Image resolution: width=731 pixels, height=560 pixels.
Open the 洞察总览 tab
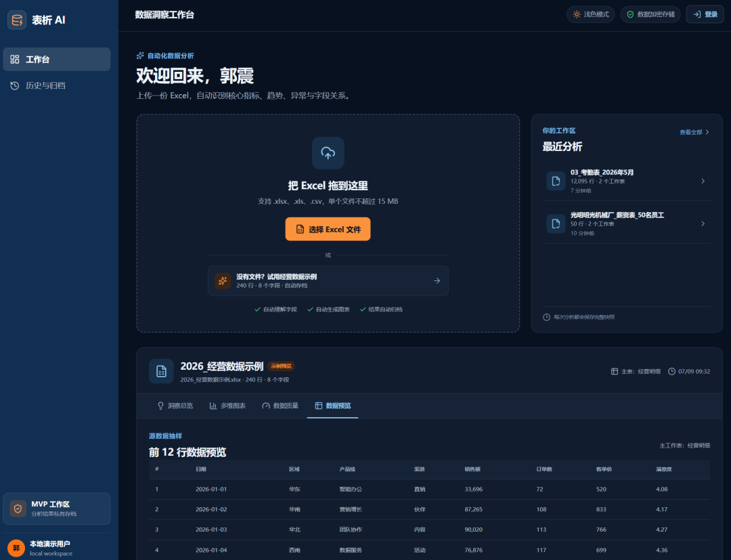[175, 406]
